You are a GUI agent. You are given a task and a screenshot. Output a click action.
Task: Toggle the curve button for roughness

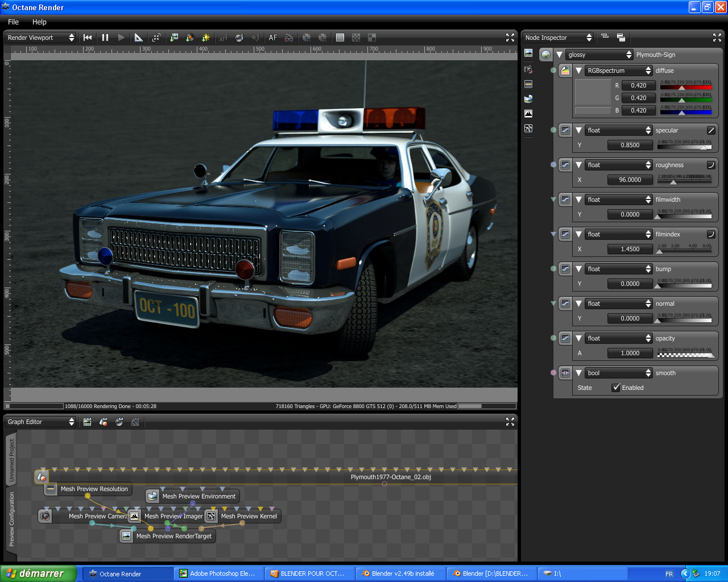tap(711, 165)
